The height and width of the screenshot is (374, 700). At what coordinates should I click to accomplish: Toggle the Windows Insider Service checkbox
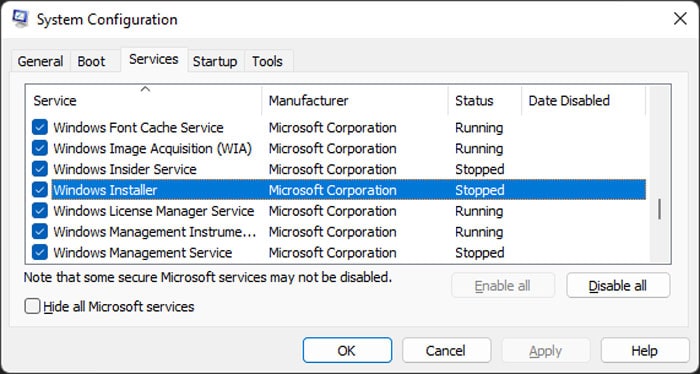click(40, 169)
